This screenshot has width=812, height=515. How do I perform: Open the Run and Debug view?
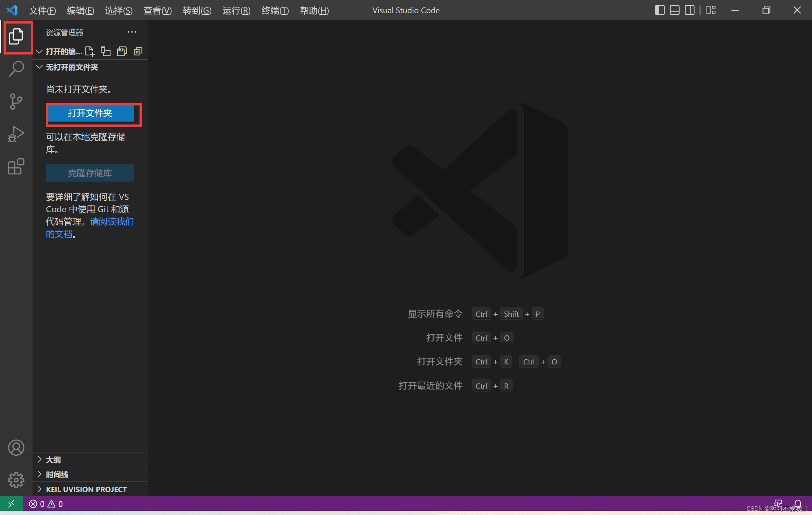coord(16,134)
